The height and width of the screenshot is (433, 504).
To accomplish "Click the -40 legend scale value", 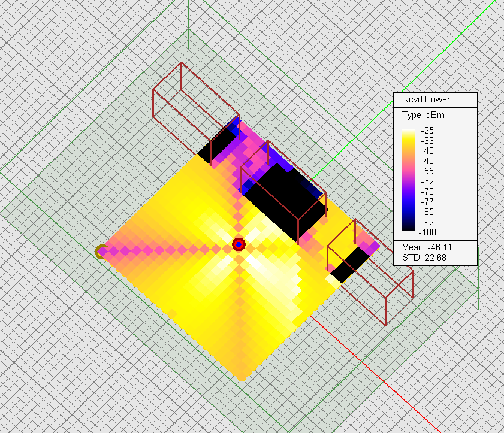I will (427, 151).
